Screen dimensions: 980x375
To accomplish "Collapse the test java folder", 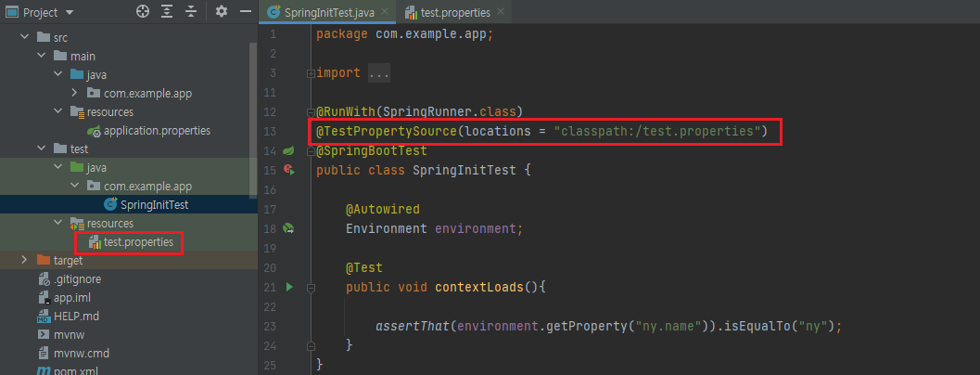I will 57,168.
